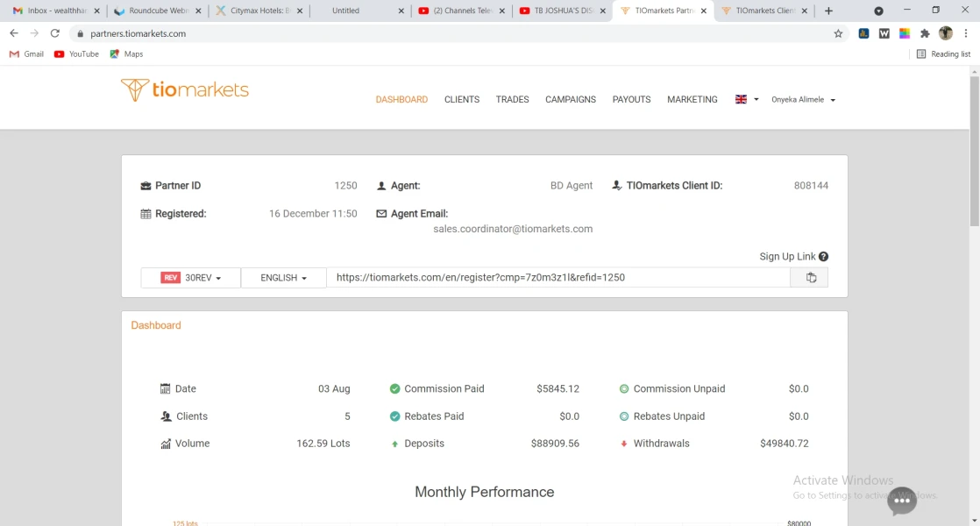Click the Partner ID briefcase icon

pos(146,186)
